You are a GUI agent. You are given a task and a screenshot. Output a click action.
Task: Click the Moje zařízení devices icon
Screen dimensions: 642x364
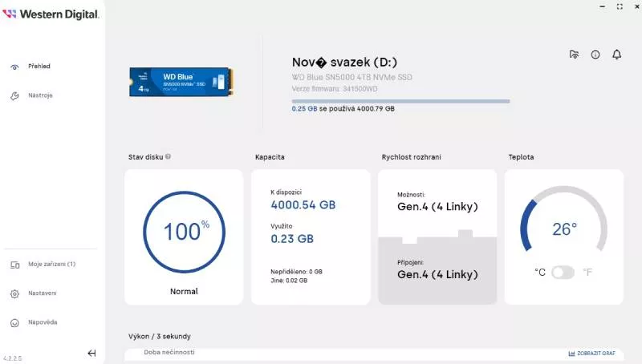pyautogui.click(x=14, y=265)
